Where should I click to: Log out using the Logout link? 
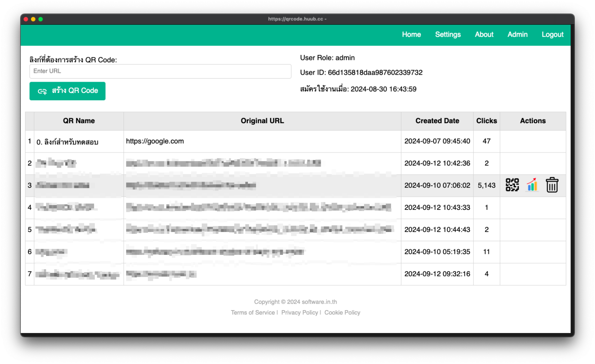click(552, 34)
